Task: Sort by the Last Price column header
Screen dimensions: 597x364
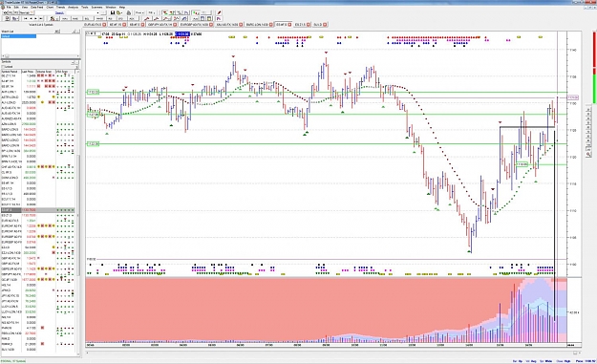Action: click(x=28, y=72)
